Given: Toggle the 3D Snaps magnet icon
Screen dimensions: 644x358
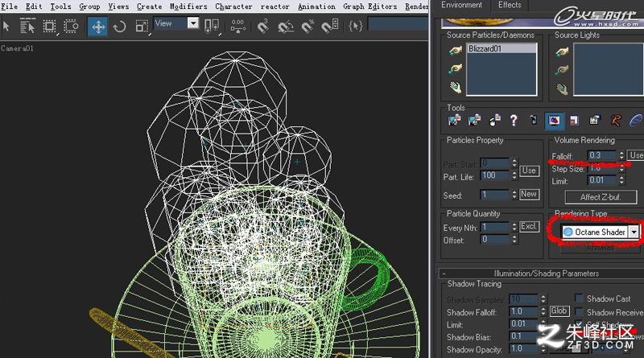Looking at the screenshot, I should click(263, 27).
